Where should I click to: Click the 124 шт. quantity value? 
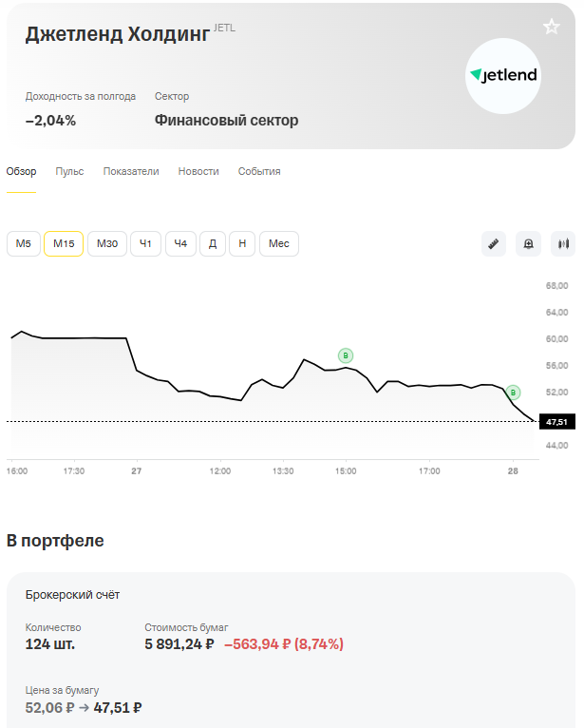(x=50, y=644)
